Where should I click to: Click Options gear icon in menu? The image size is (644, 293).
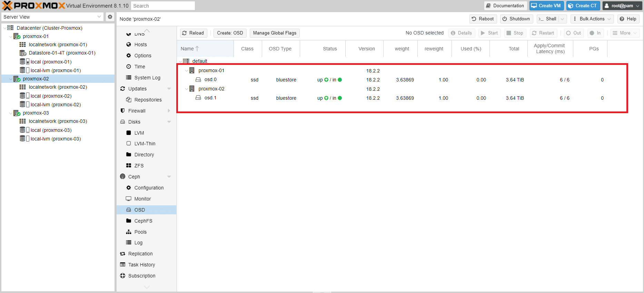(x=129, y=56)
